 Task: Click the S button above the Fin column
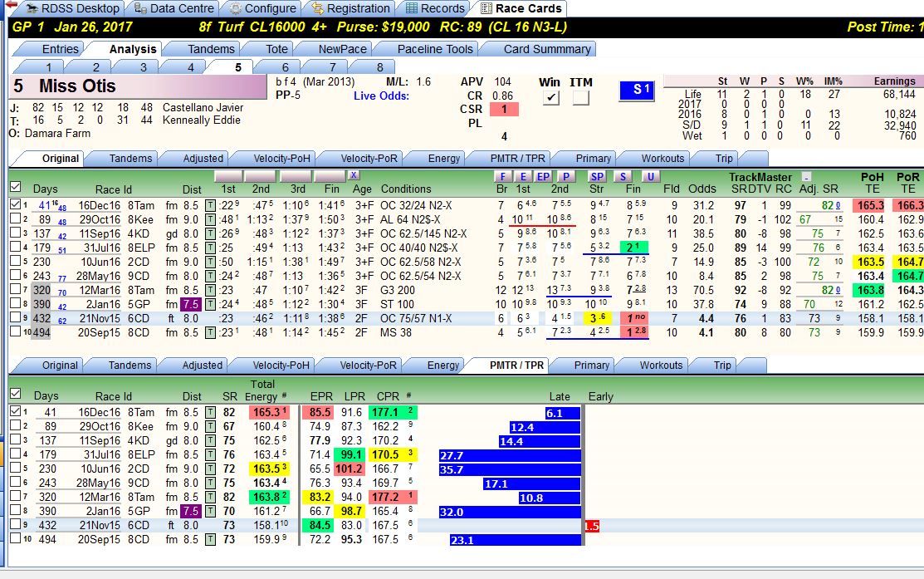point(623,176)
